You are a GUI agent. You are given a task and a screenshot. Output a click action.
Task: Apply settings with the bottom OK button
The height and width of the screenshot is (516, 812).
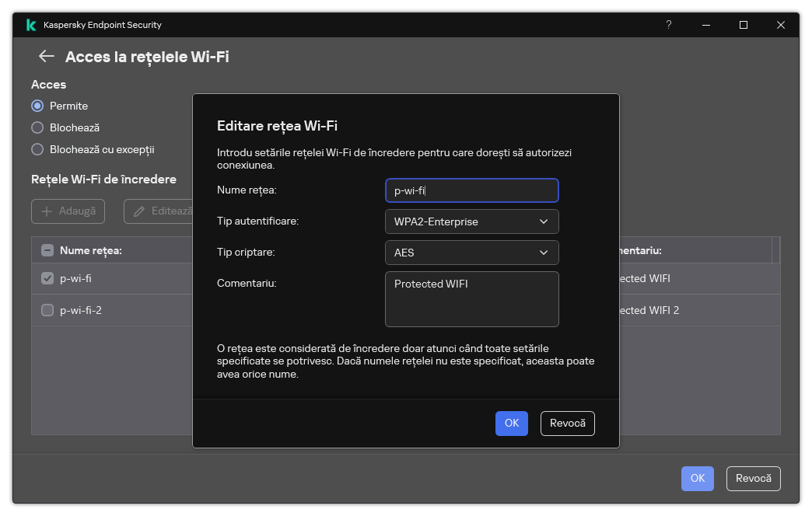(697, 479)
